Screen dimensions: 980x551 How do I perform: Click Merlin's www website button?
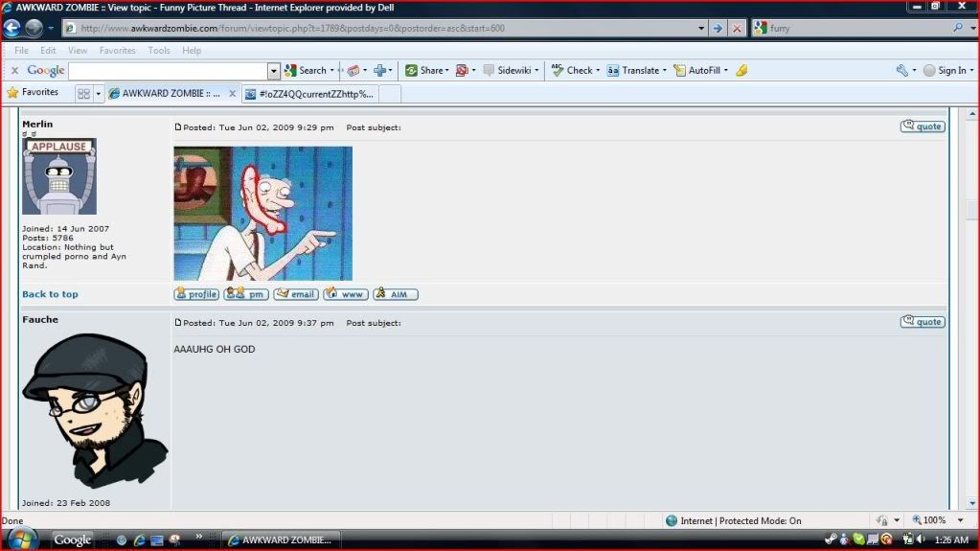pyautogui.click(x=347, y=294)
